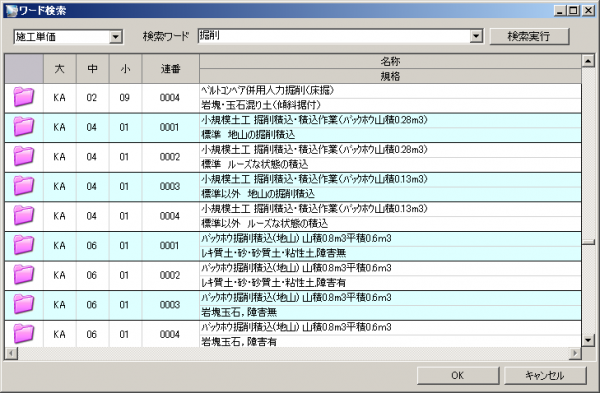Select folder icon for KA 06 01 0001
Viewport: 600px width, 393px height.
[24, 245]
